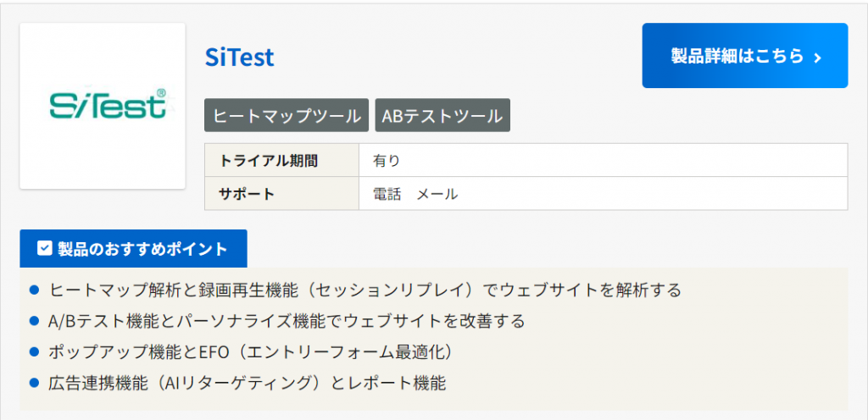Click 電話 in the support row
The height and width of the screenshot is (420, 868).
coord(387,194)
